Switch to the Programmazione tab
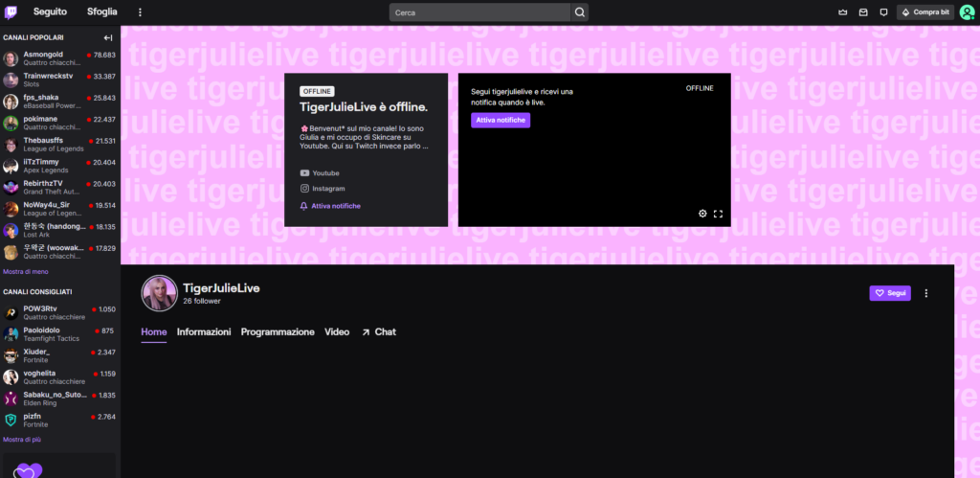This screenshot has height=478, width=980. [278, 332]
